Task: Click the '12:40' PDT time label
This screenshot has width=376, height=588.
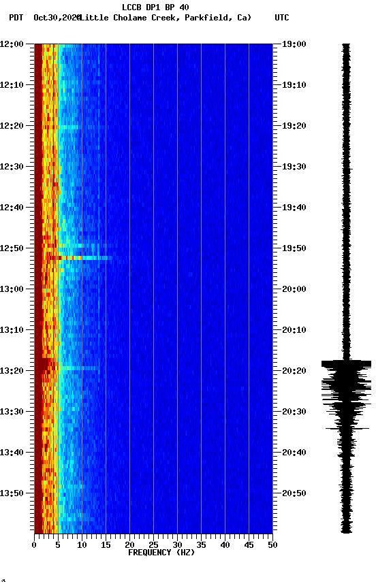Action: click(12, 208)
